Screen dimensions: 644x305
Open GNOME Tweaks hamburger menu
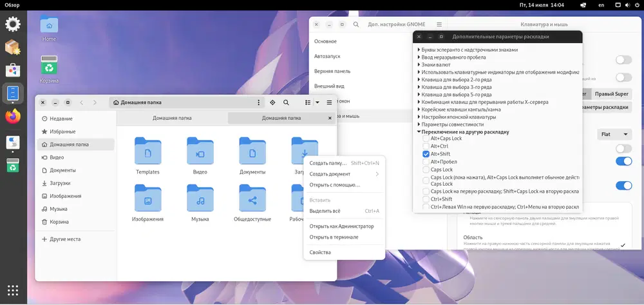[x=439, y=25]
